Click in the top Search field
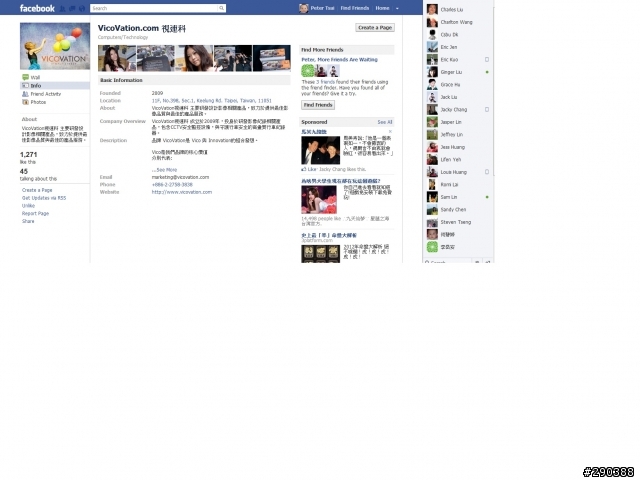Screen dimensions: 640x480 pos(154,8)
